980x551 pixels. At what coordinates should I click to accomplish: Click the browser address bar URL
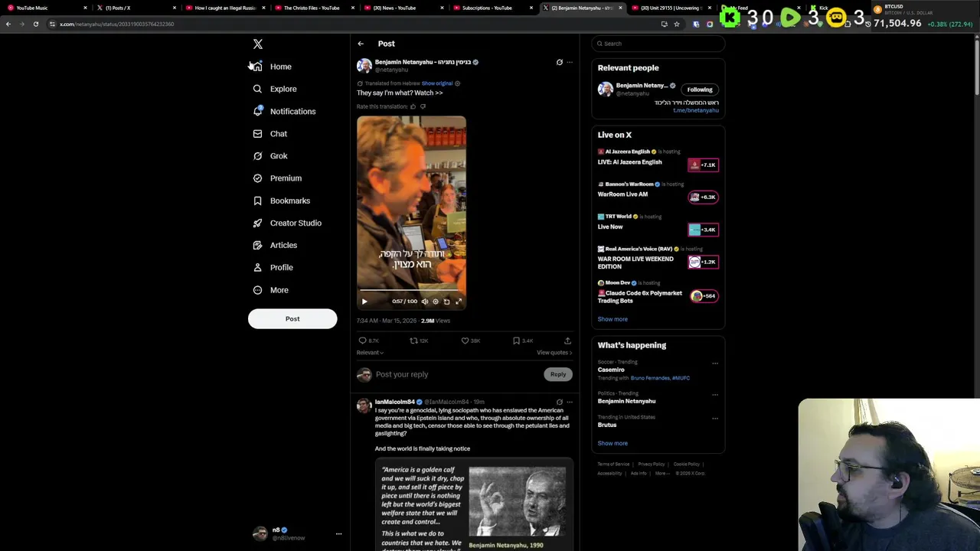(x=116, y=24)
